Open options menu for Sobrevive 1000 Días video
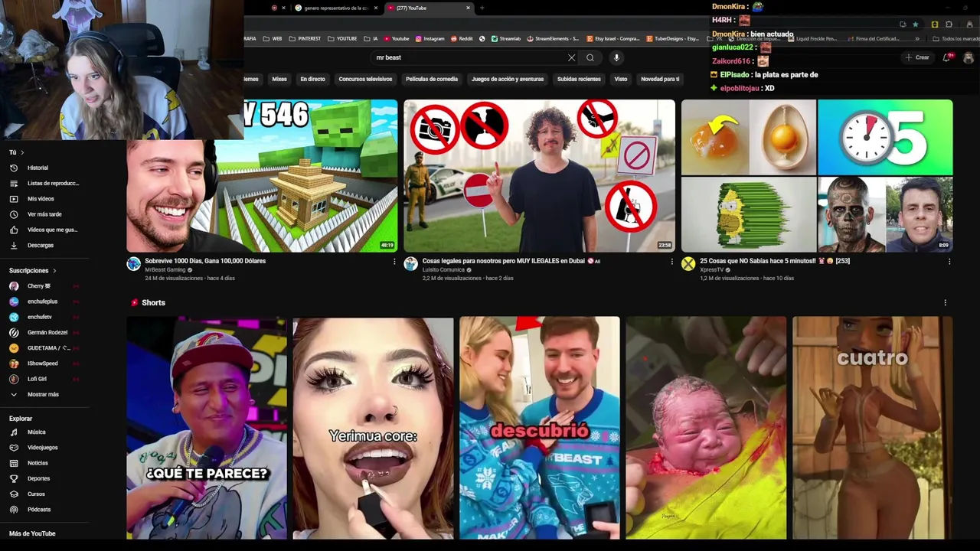 coord(394,262)
